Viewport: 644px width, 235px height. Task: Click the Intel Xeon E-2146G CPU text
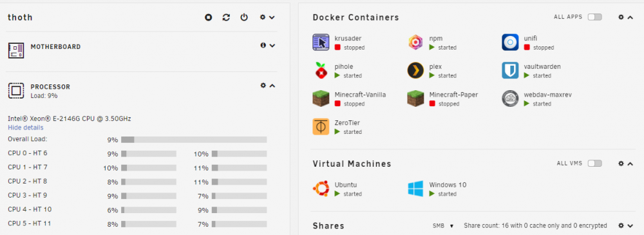(x=70, y=118)
